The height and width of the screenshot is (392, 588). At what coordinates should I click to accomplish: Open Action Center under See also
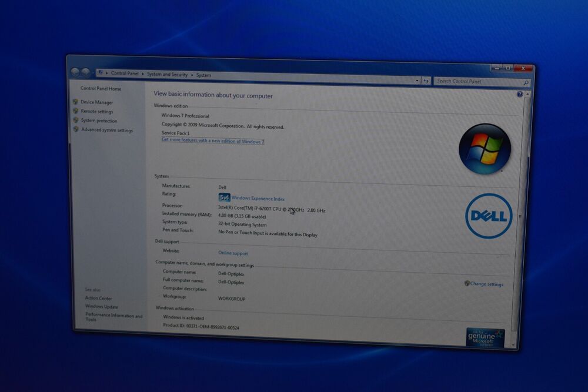[x=98, y=299]
